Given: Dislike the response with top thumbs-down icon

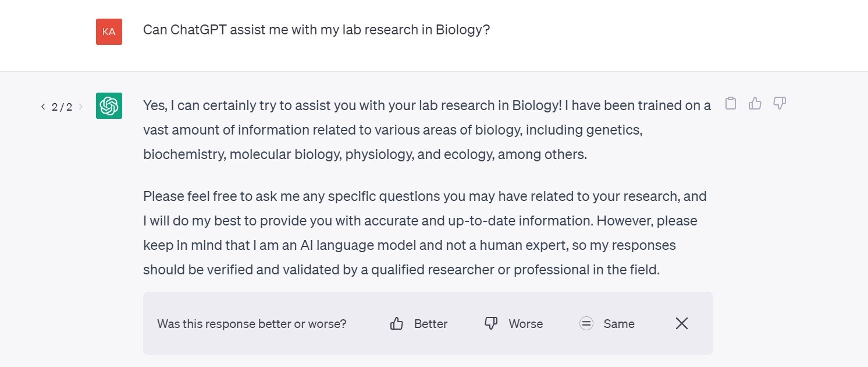Looking at the screenshot, I should tap(780, 104).
